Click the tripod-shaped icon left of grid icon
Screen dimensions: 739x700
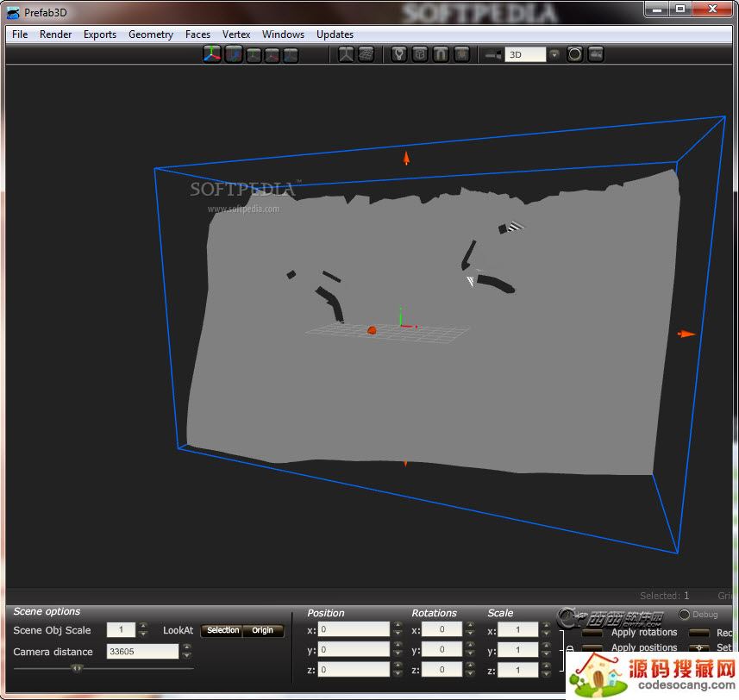pyautogui.click(x=346, y=54)
